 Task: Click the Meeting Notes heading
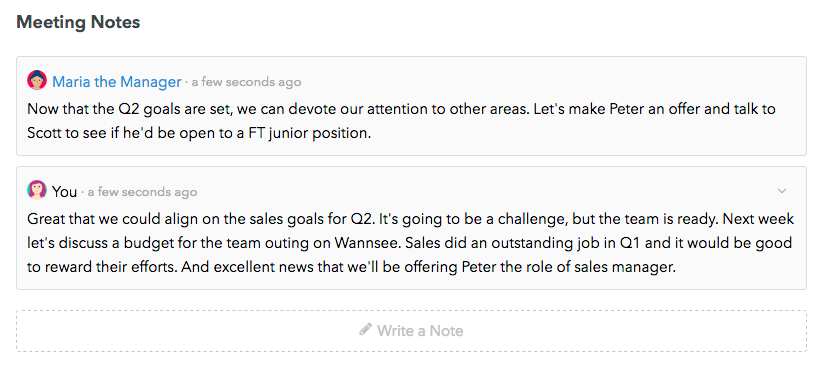tap(78, 22)
